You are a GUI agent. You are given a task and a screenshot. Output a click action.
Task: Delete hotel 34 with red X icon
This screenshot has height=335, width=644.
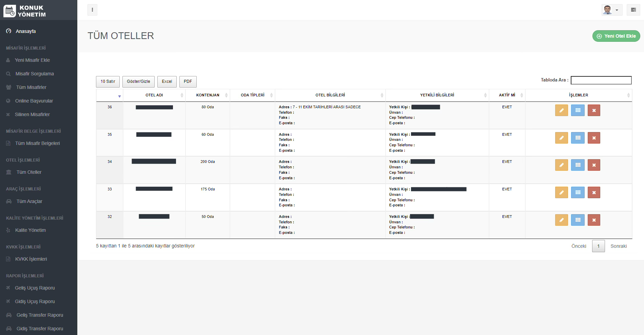(x=594, y=165)
